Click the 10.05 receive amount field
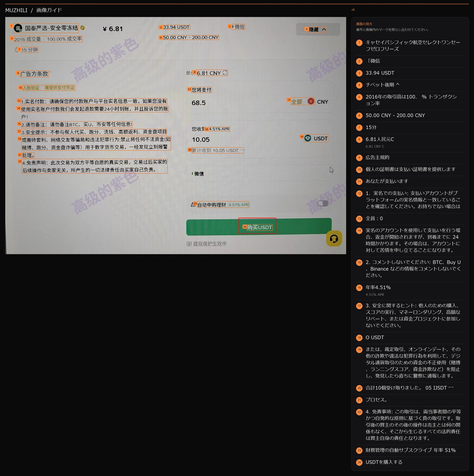 pos(201,139)
